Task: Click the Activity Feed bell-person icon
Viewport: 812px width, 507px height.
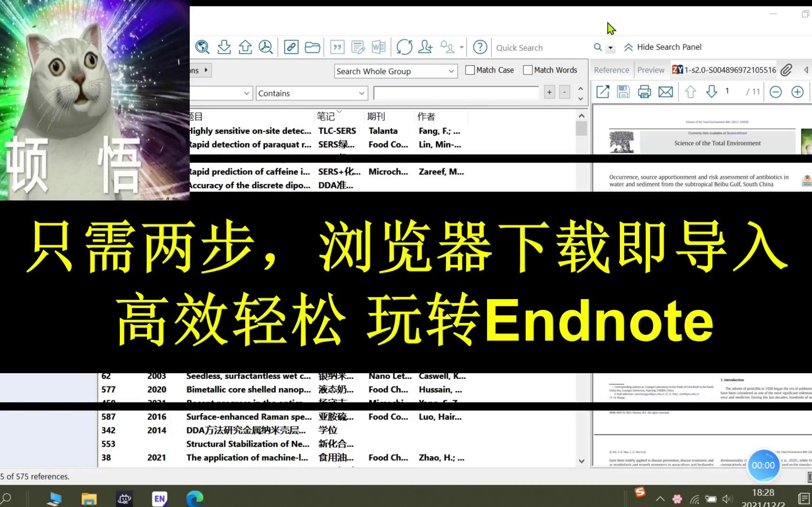Action: [x=447, y=47]
